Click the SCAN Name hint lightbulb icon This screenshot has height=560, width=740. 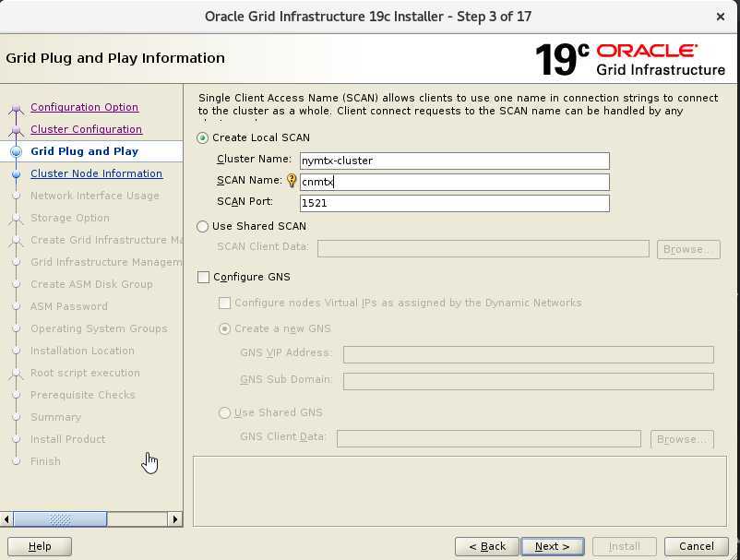pyautogui.click(x=292, y=181)
